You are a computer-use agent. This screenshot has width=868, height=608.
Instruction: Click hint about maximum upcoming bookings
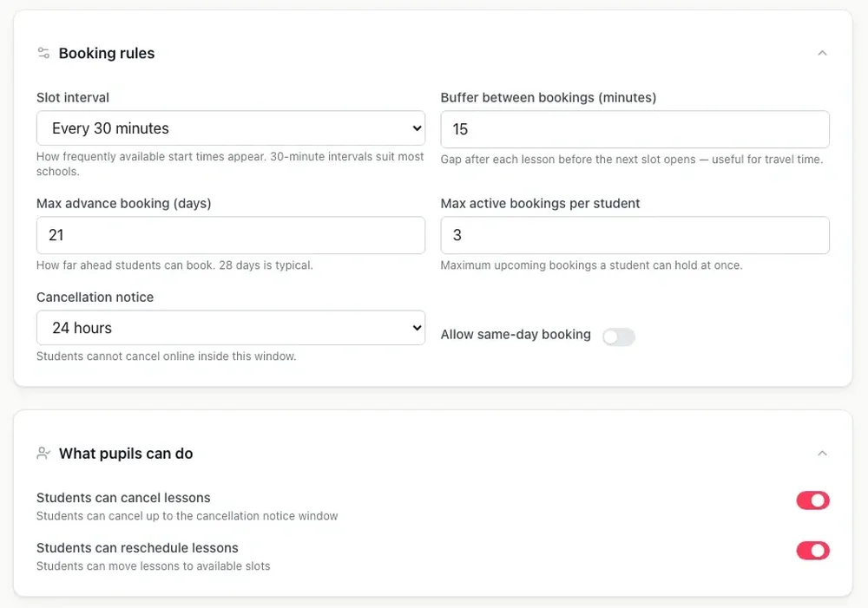tap(591, 265)
